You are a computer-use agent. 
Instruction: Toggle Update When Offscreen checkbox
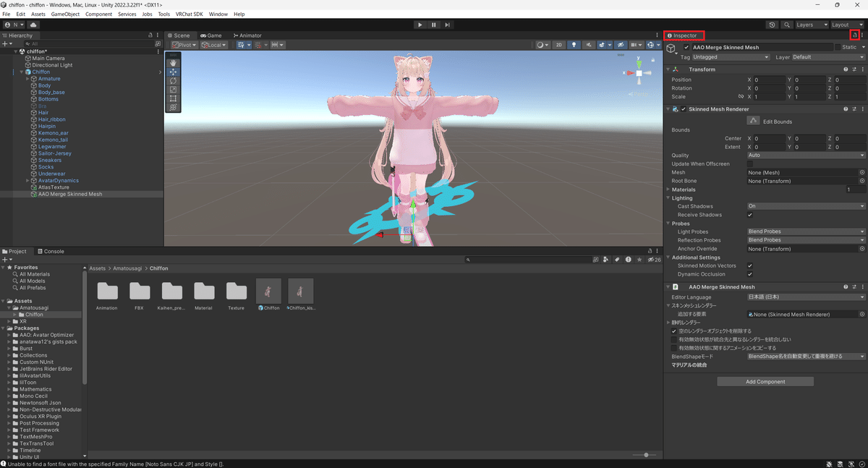(750, 164)
